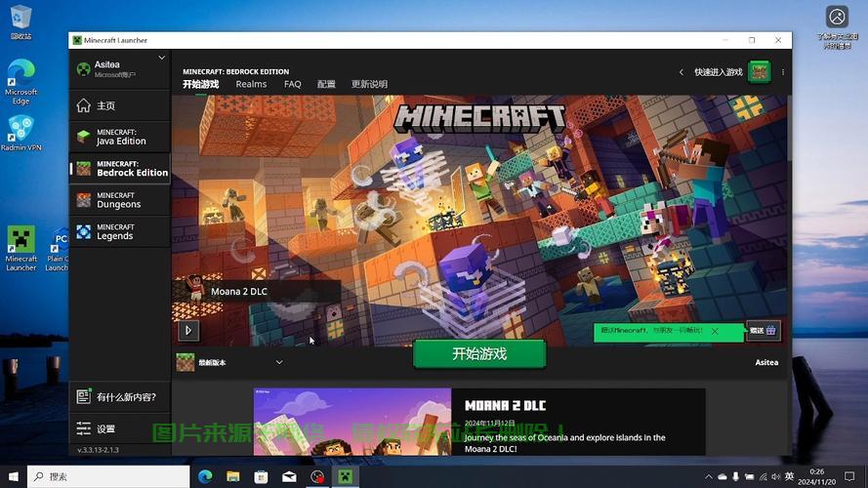Click version text v.3.3.13-2.1.3
The height and width of the screenshot is (488, 868).
[98, 450]
